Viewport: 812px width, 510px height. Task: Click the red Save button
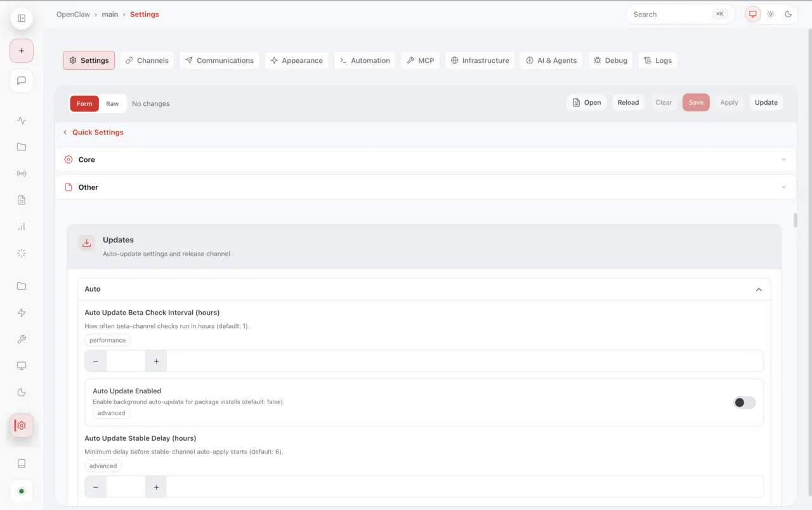click(696, 102)
